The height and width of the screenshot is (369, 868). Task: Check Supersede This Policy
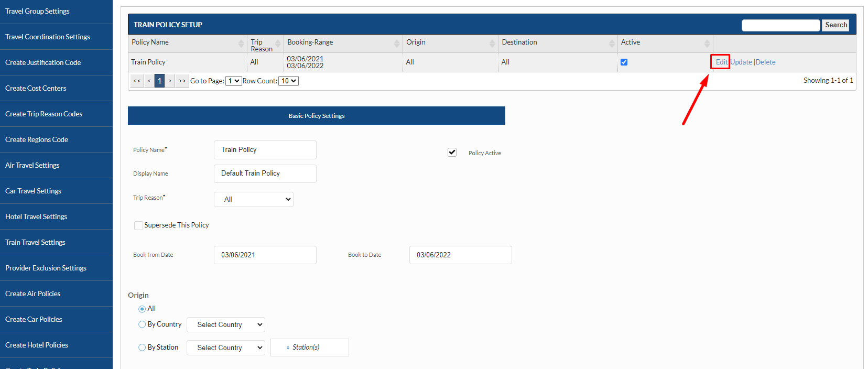pyautogui.click(x=138, y=225)
